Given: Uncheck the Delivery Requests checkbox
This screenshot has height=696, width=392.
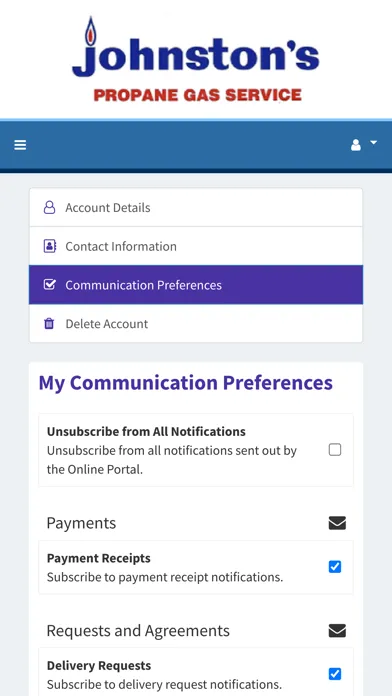Looking at the screenshot, I should (335, 674).
